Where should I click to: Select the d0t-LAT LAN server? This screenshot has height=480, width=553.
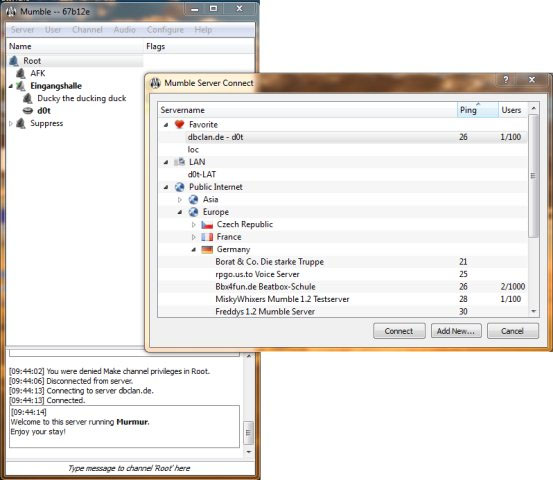click(343, 174)
